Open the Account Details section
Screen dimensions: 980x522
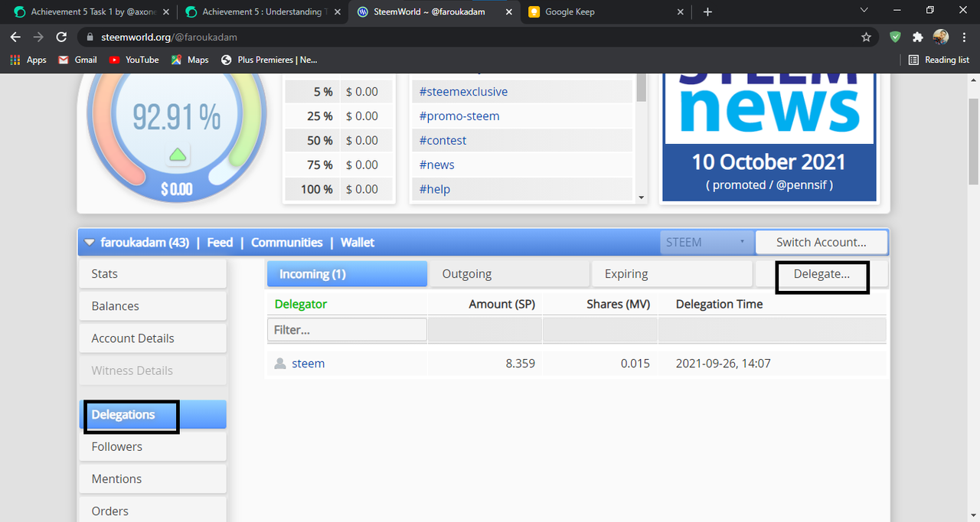153,338
